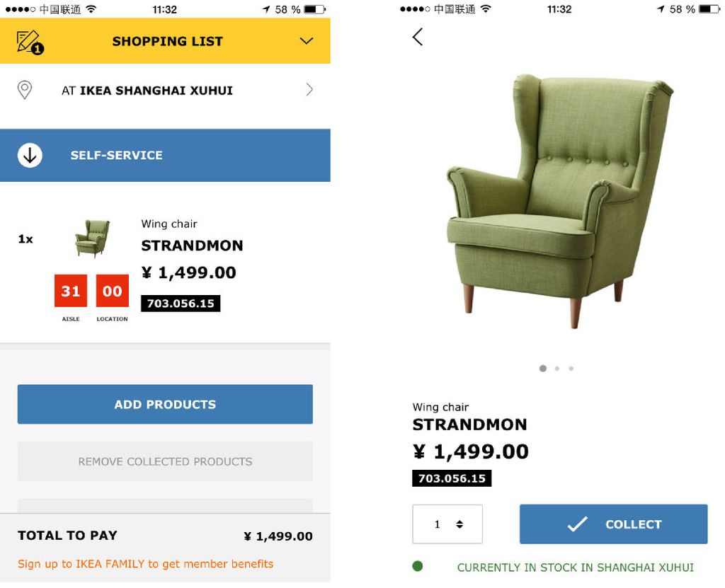Screen dimensions: 725x588
Task: Click the Add Products button
Action: (x=165, y=405)
